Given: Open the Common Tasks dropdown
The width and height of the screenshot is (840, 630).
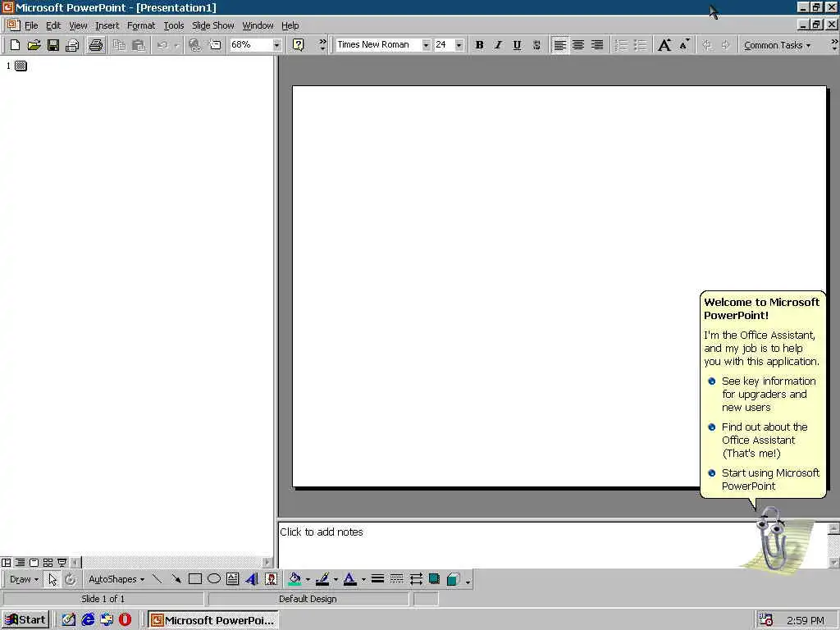Looking at the screenshot, I should (777, 46).
